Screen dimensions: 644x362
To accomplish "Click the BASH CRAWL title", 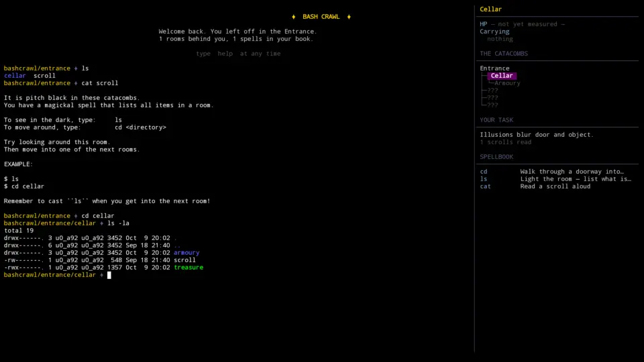I will [321, 17].
